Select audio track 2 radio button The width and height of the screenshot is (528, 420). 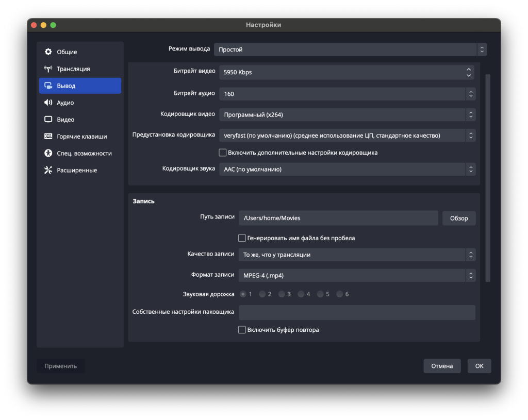[262, 294]
